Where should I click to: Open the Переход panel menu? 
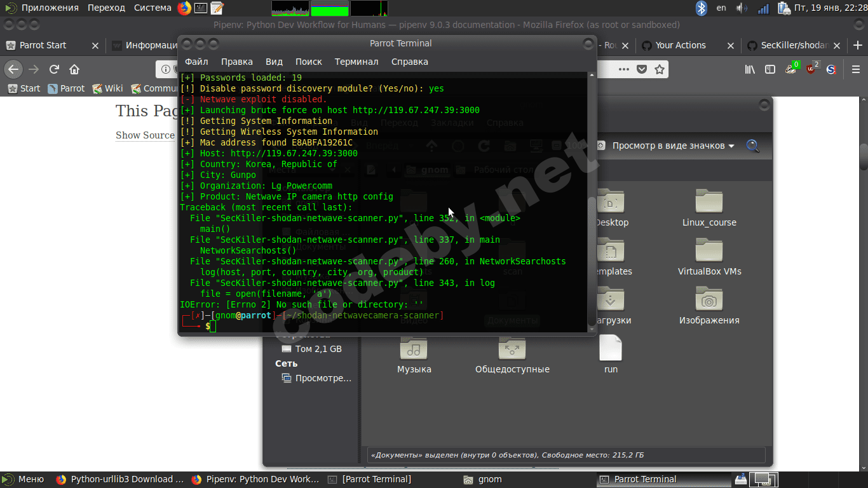(x=107, y=8)
